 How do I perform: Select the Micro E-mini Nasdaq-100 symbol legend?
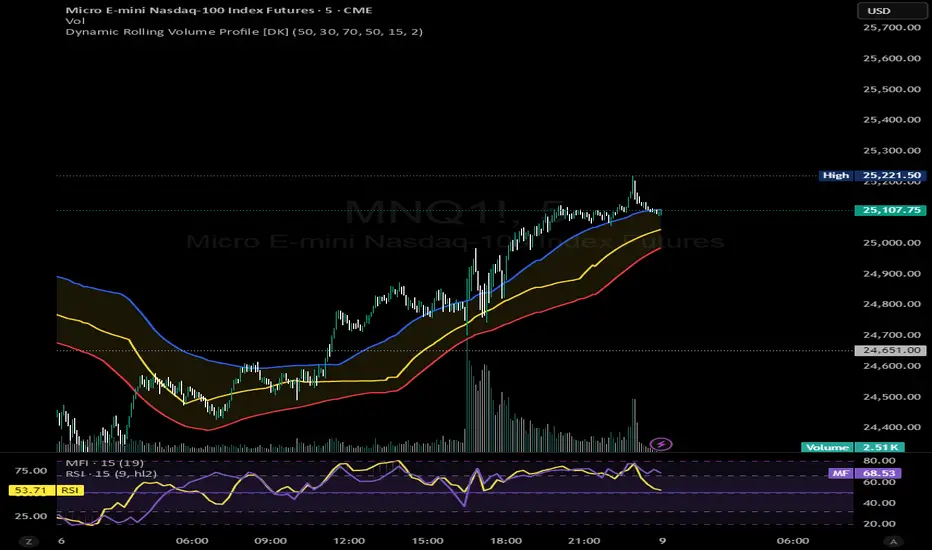click(x=219, y=10)
